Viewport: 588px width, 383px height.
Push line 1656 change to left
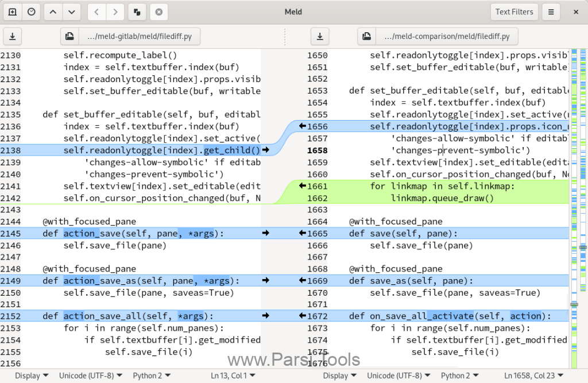click(303, 126)
